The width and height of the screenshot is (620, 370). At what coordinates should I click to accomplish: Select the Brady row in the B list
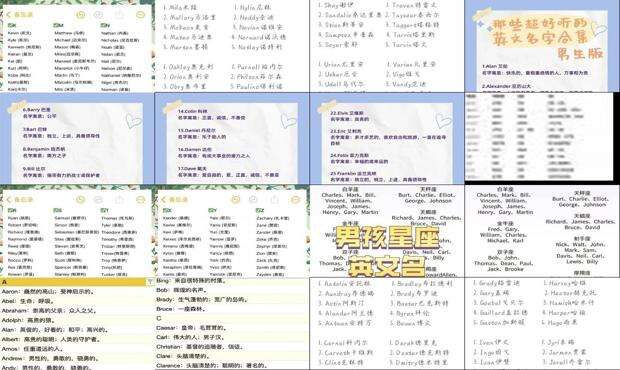coord(232,299)
